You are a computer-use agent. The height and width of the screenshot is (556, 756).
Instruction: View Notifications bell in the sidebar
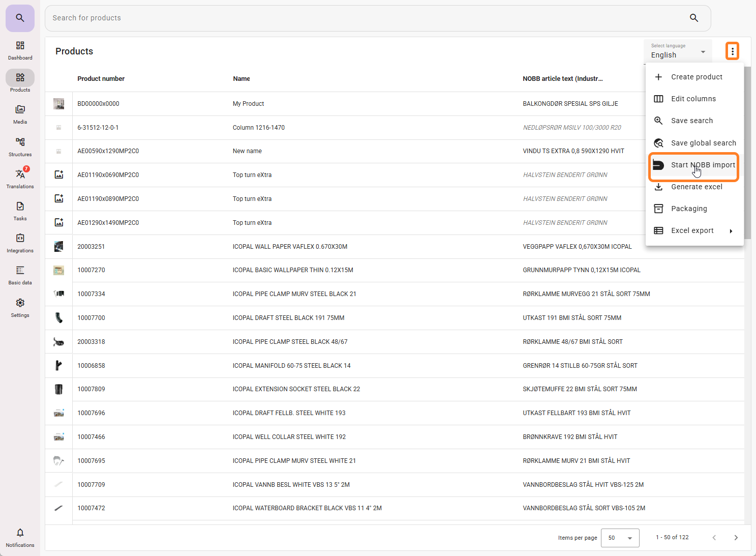point(20,537)
